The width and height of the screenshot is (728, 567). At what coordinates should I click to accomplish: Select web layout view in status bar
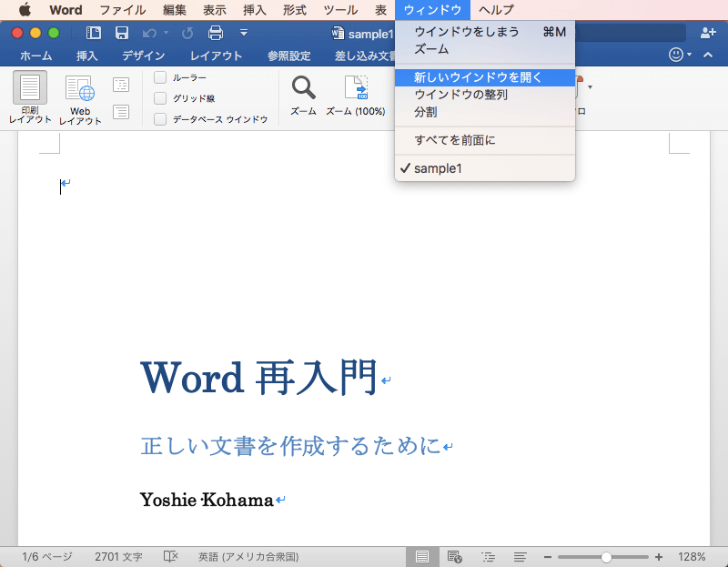(x=454, y=557)
